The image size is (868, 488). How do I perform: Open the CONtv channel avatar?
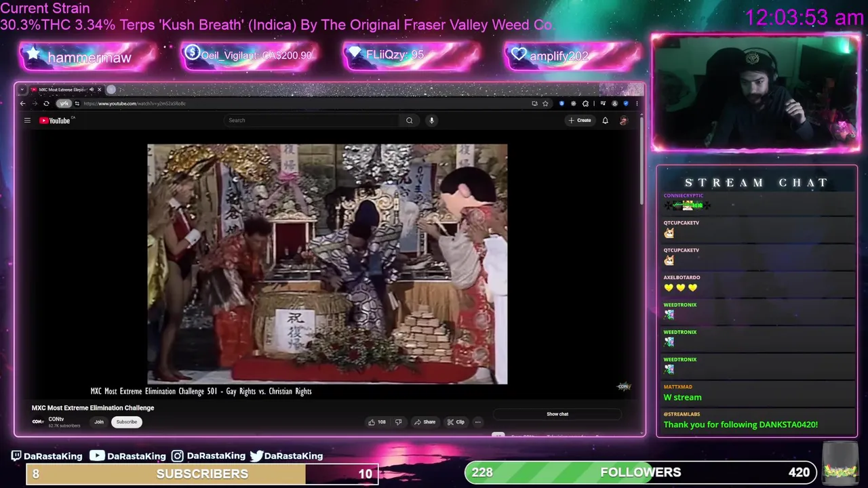click(x=38, y=422)
